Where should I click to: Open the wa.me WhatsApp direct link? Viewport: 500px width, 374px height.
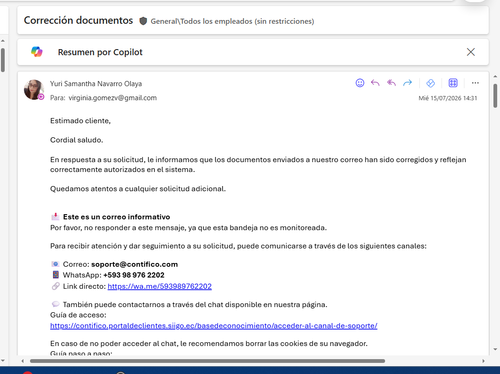point(159,286)
